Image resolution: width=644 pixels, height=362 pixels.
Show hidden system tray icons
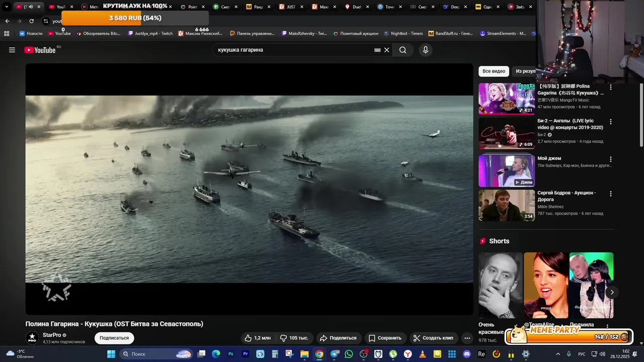(557, 354)
